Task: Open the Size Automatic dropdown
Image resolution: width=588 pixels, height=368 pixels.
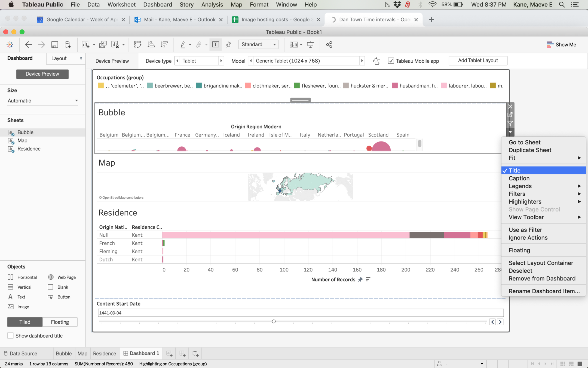Action: (x=42, y=101)
